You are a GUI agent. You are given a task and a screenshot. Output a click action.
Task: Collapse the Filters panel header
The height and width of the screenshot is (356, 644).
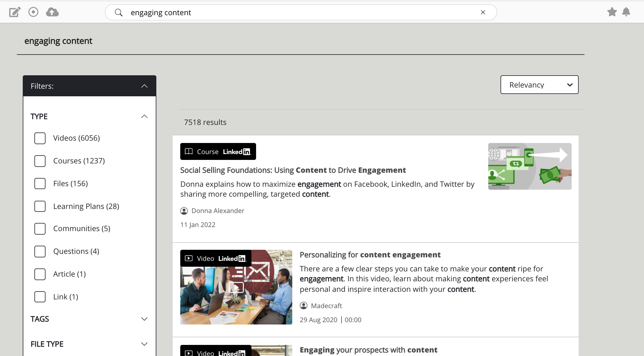point(144,86)
